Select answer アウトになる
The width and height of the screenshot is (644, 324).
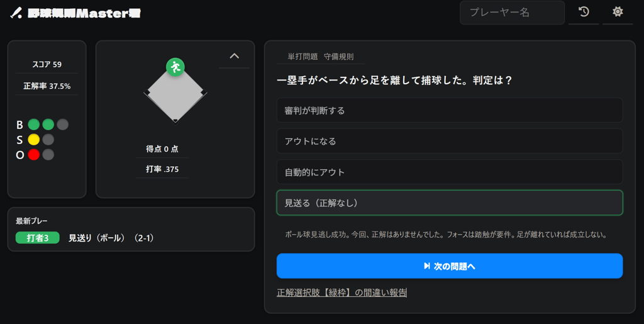coord(449,141)
